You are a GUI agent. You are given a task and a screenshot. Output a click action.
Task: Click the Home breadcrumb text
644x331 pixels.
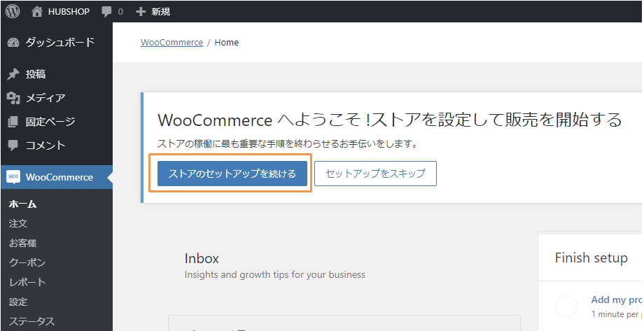tap(227, 42)
